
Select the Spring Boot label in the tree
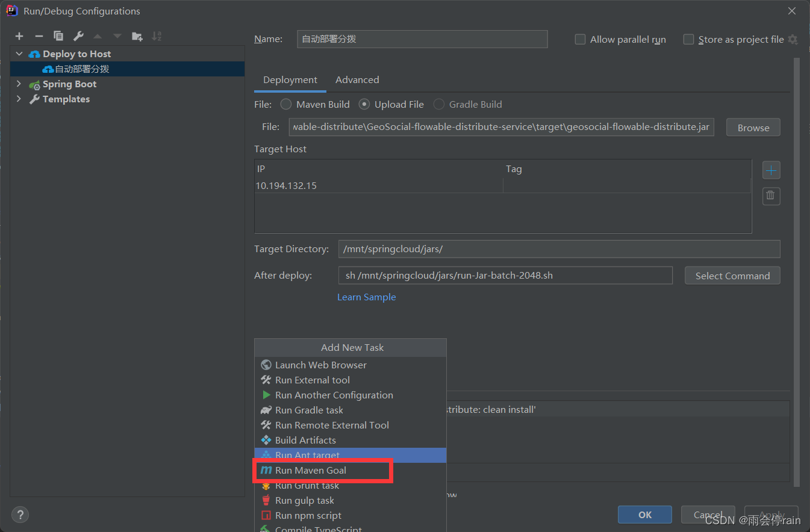(69, 84)
